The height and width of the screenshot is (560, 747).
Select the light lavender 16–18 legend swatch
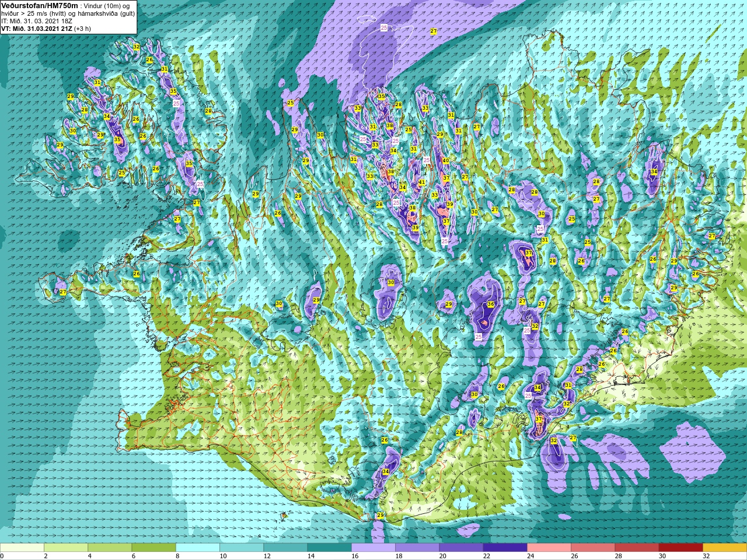point(373,548)
